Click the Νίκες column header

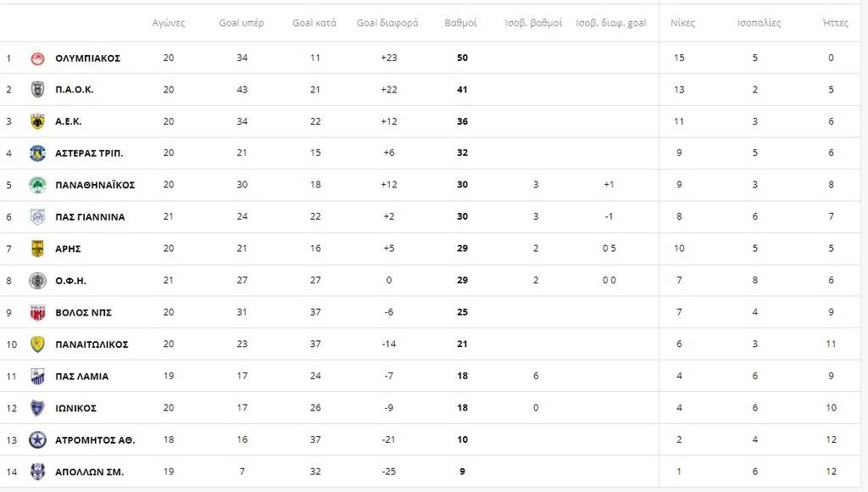pyautogui.click(x=682, y=23)
